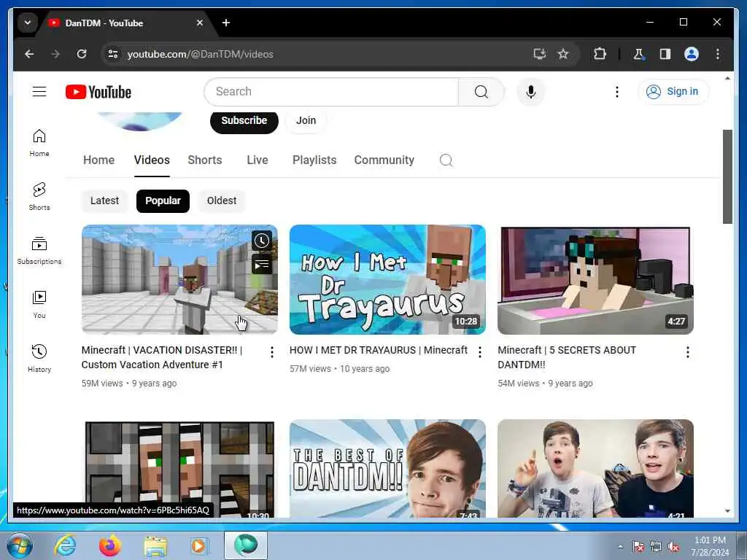
Task: Search within channel using magnifier icon
Action: click(x=446, y=160)
